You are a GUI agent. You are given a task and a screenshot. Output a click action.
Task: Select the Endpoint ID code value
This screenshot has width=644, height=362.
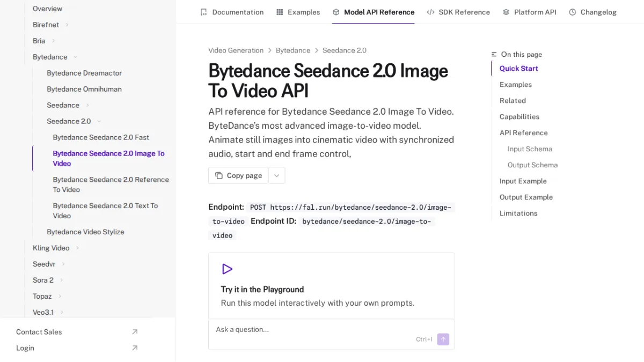321,228
